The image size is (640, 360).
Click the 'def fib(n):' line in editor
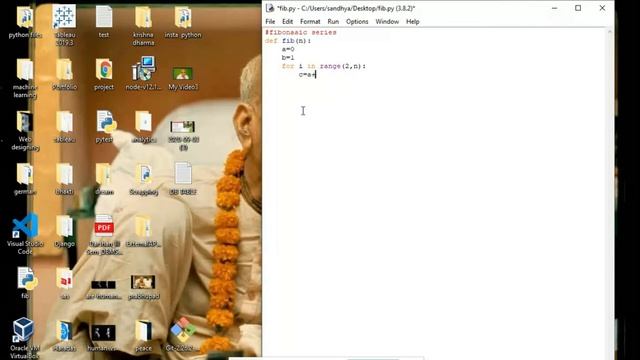tap(288, 41)
